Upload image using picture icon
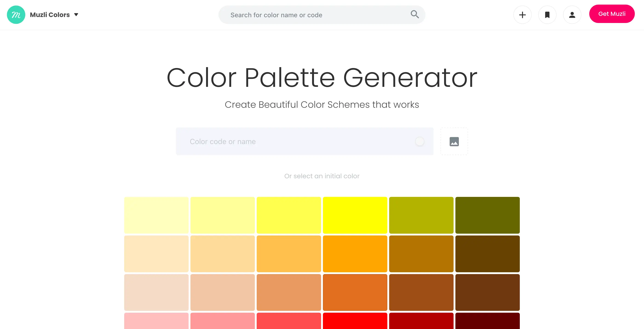644x329 pixels. (x=454, y=141)
